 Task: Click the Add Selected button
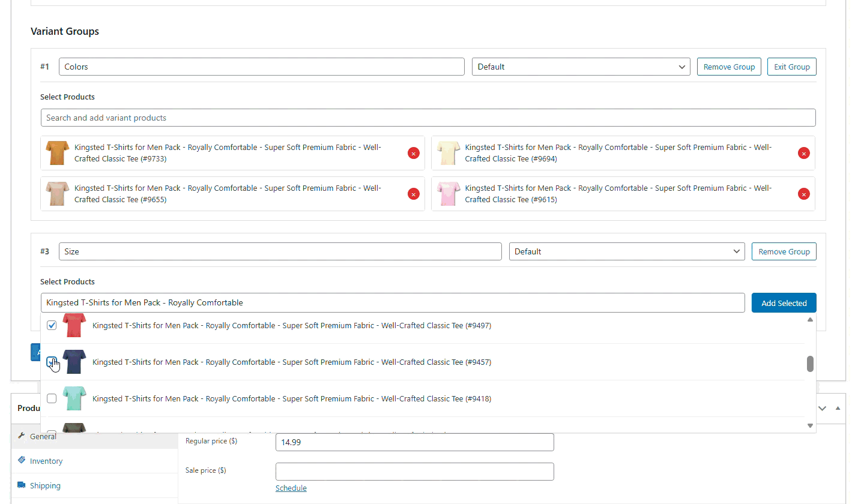784,303
